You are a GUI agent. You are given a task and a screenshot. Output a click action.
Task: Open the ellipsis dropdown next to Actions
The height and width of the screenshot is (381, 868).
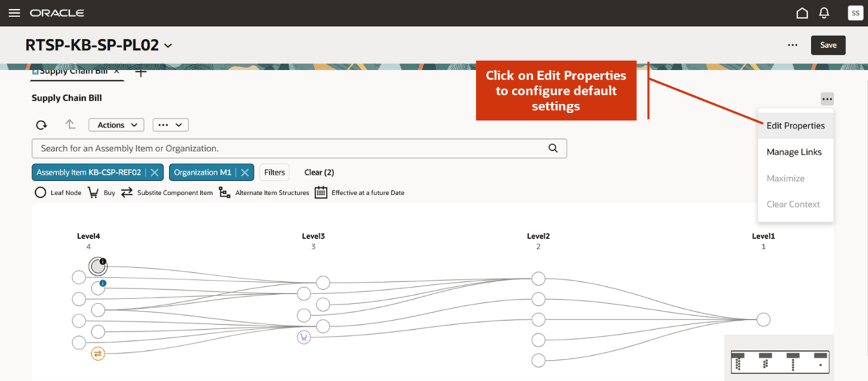click(170, 124)
